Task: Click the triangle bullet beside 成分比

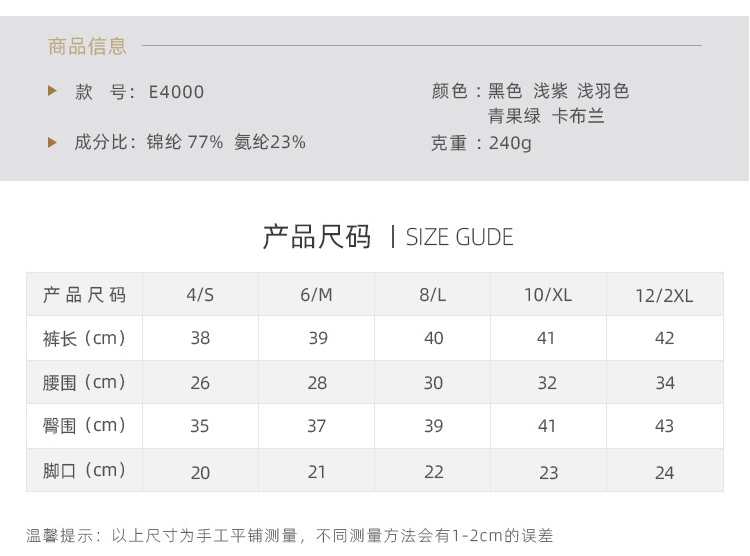Action: click(x=53, y=142)
